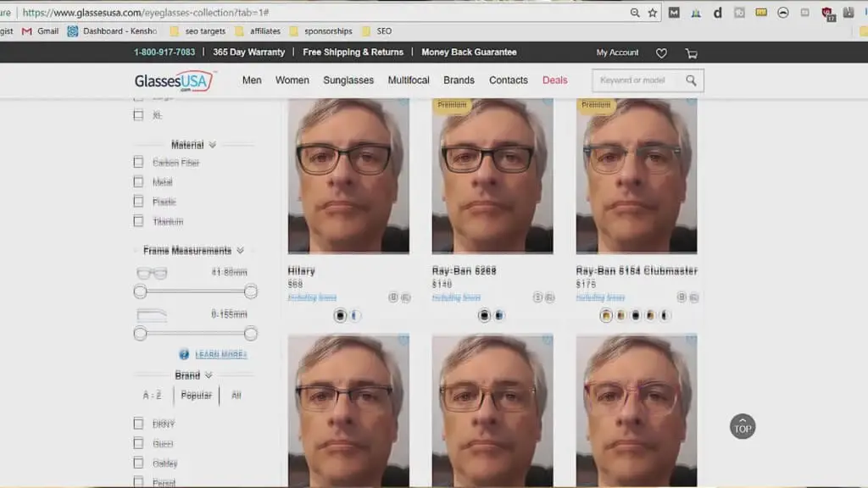Open the Men menu
868x488 pixels.
[x=251, y=80]
